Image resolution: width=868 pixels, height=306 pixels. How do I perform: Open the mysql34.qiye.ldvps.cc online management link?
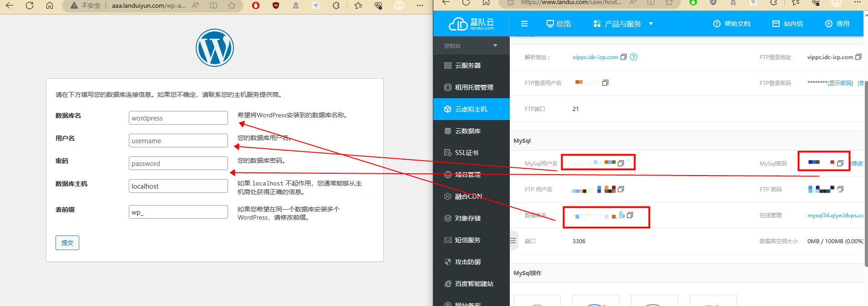836,216
